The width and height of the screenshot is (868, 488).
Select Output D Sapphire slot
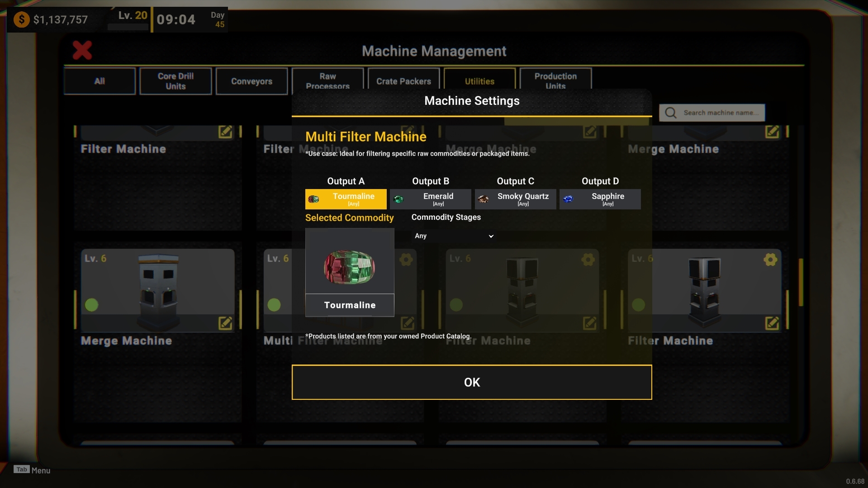(600, 199)
